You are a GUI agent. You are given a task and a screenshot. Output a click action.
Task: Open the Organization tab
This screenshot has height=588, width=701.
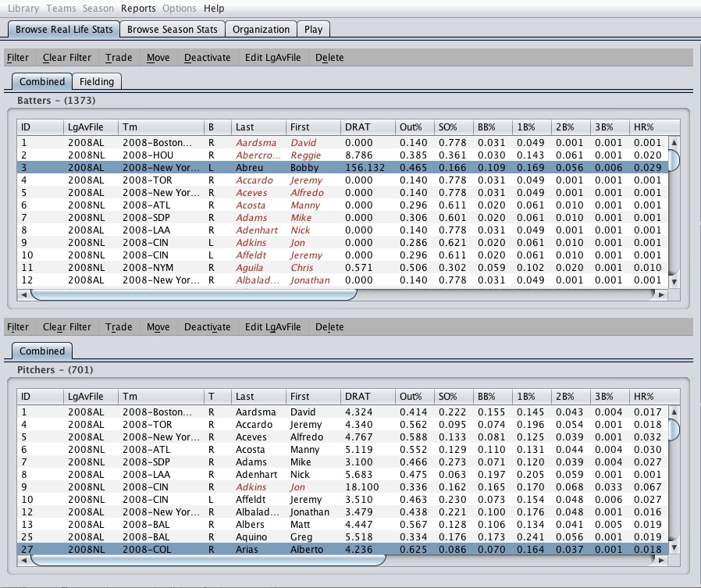(x=261, y=30)
